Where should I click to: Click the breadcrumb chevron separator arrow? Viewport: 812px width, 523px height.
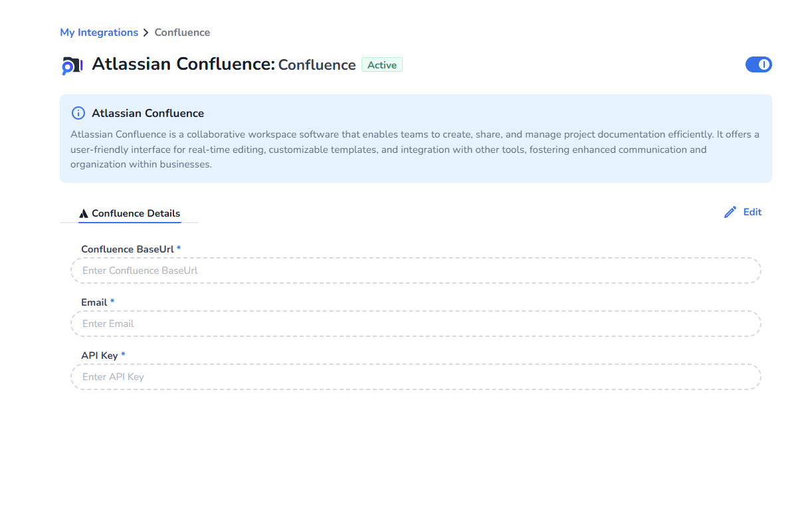146,33
